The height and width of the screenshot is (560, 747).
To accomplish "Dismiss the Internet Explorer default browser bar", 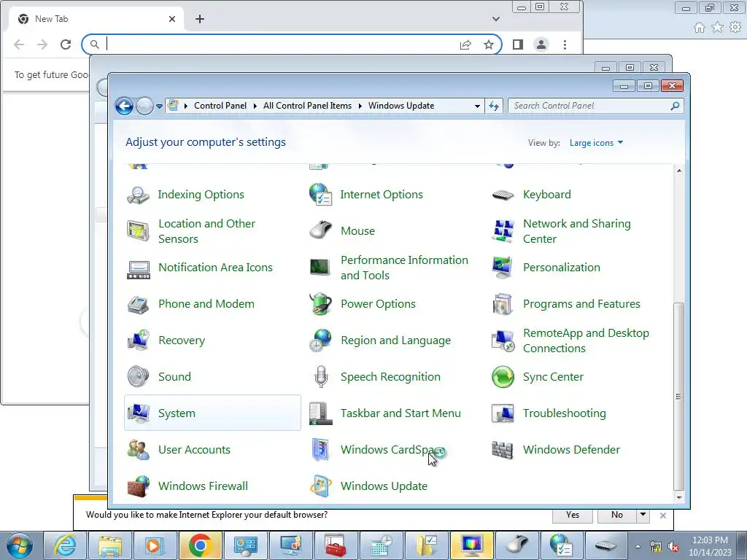I will coord(662,516).
